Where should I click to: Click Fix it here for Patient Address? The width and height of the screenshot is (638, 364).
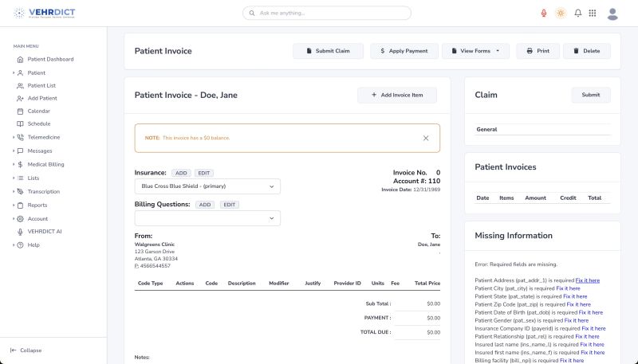pyautogui.click(x=588, y=280)
